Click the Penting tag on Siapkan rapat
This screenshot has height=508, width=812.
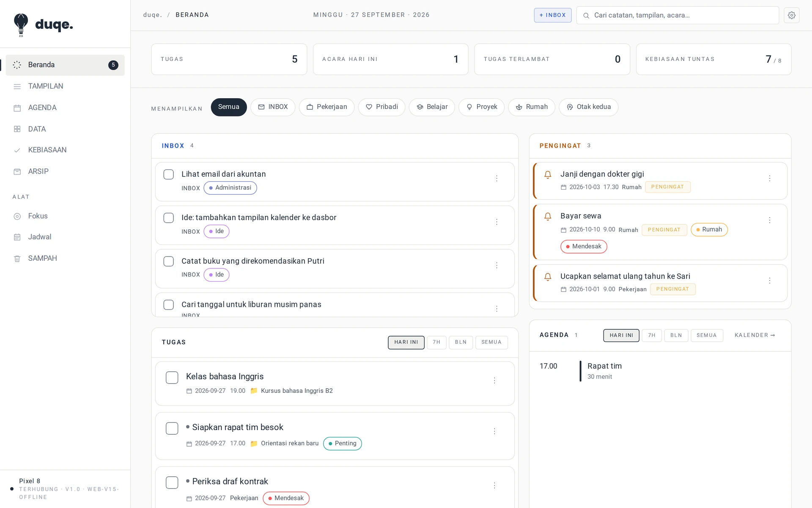[x=343, y=444]
